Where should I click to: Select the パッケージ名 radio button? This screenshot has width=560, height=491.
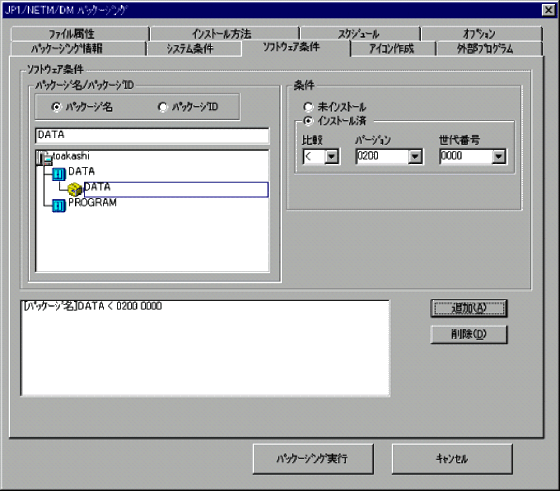[x=56, y=107]
